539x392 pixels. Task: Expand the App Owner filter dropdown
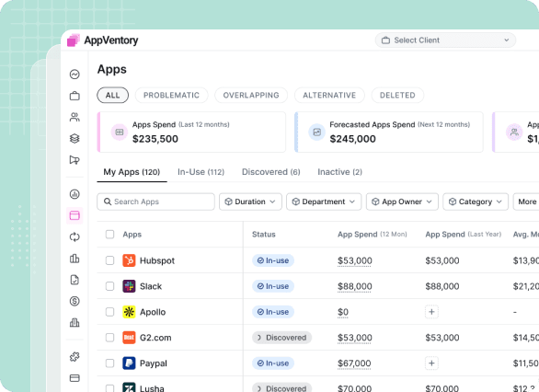(402, 202)
